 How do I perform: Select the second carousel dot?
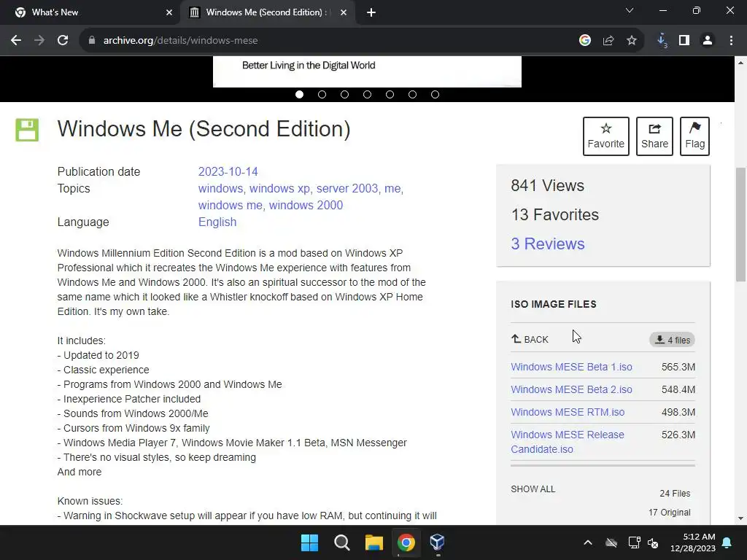[x=322, y=94]
